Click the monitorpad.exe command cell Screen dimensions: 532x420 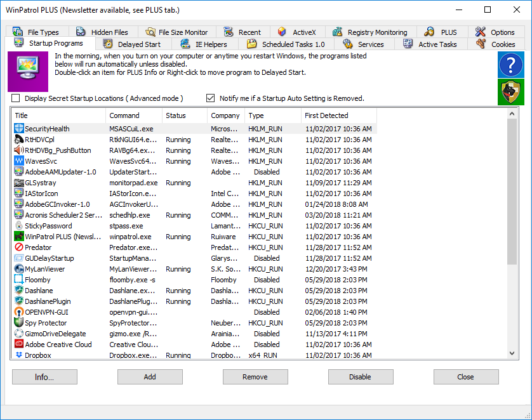pos(133,183)
